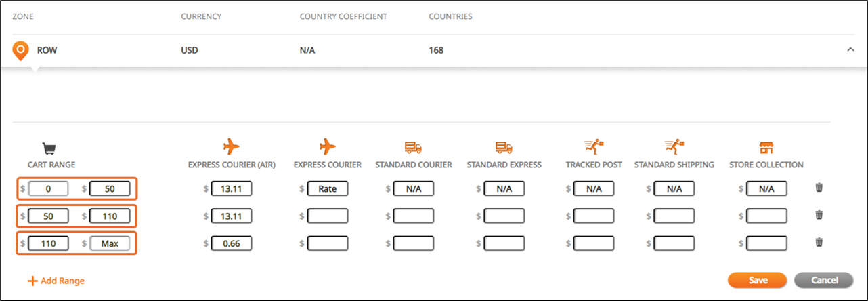Collapse the ROW zone with the chevron
The width and height of the screenshot is (868, 301).
851,50
